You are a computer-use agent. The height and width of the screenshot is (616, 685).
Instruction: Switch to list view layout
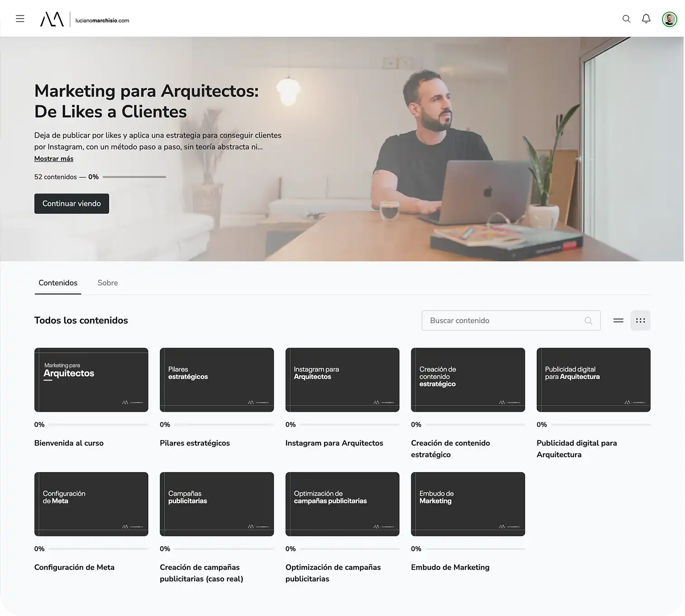(618, 320)
